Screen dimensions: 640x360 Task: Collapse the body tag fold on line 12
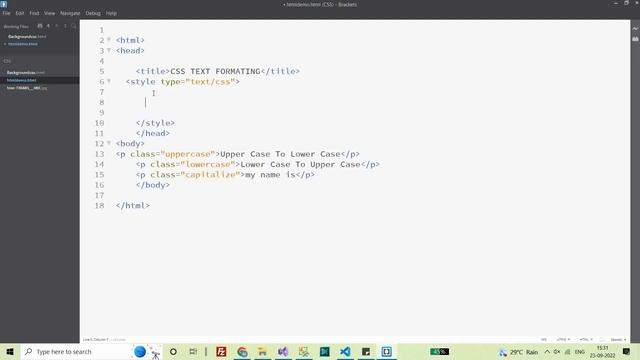pos(109,143)
